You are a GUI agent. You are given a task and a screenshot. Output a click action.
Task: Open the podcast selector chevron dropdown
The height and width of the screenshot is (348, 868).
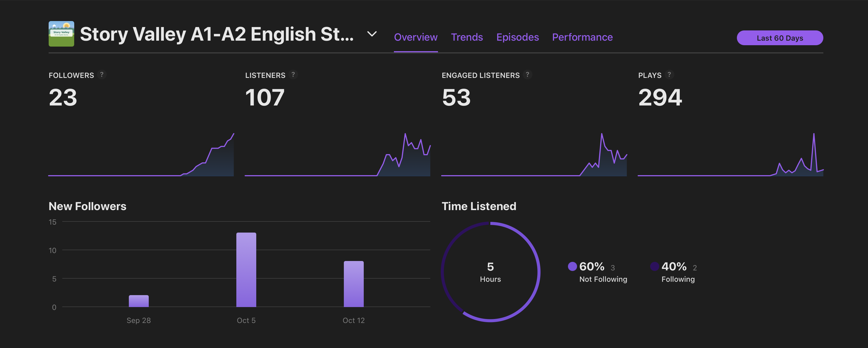coord(372,34)
